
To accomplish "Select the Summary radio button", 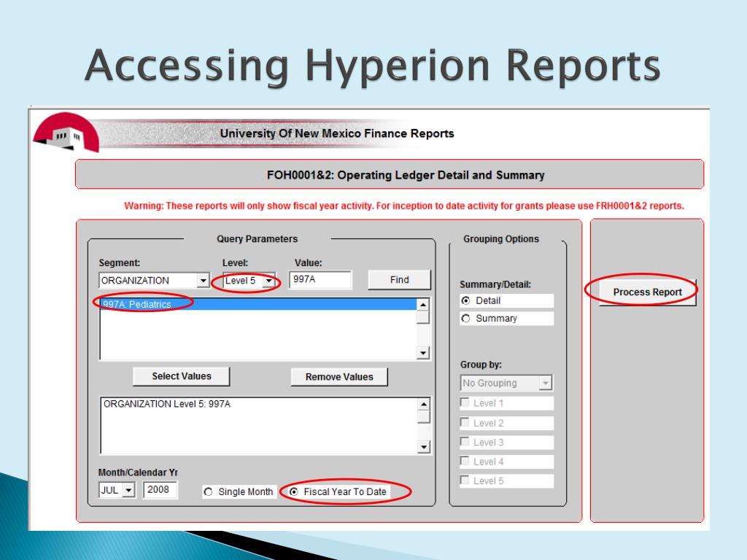I will click(x=466, y=318).
